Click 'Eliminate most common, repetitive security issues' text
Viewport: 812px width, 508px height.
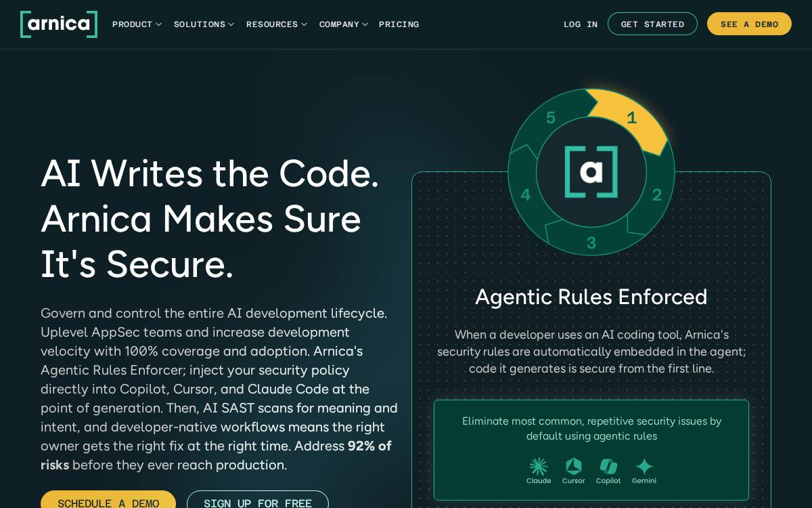[x=591, y=428]
